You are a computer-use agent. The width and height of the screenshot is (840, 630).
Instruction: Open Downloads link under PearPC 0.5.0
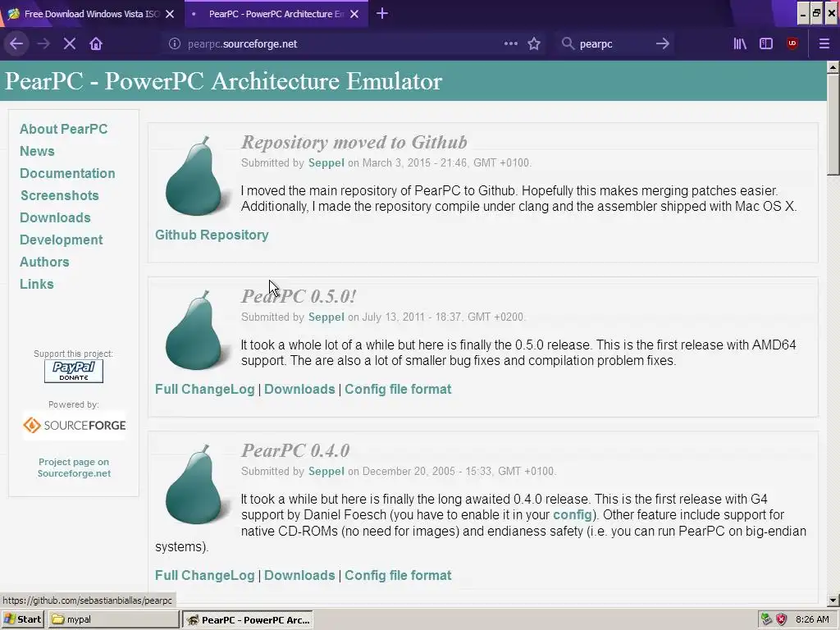(x=299, y=390)
